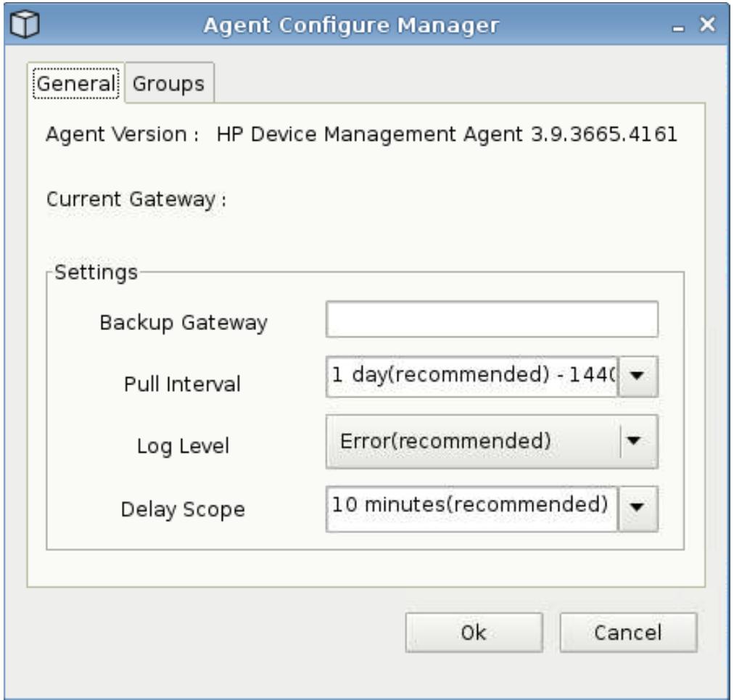Click the Backup Gateway input field

click(492, 319)
